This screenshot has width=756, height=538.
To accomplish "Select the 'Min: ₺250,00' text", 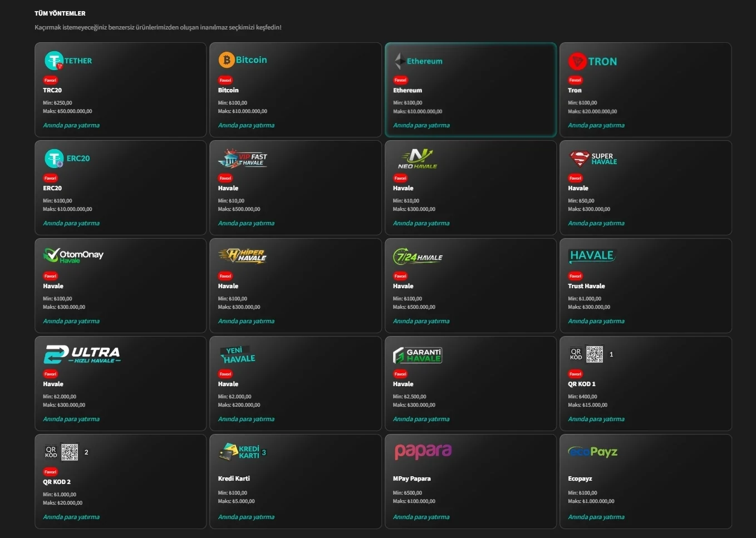I will point(57,103).
